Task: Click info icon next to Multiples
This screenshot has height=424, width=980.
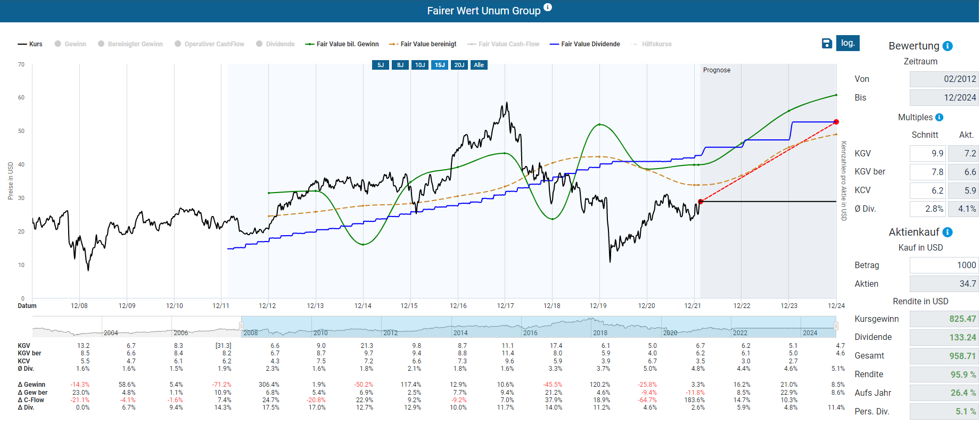Action: (940, 117)
